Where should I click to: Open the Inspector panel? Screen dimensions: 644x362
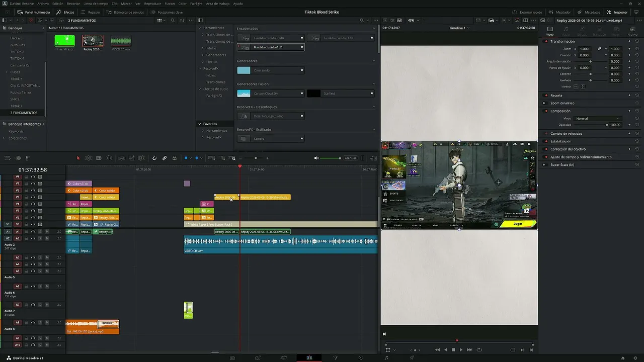(x=617, y=12)
